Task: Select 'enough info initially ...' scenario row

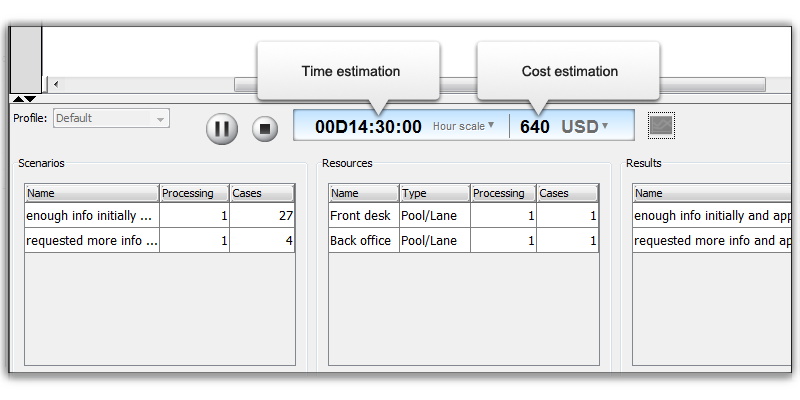Action: pos(160,215)
